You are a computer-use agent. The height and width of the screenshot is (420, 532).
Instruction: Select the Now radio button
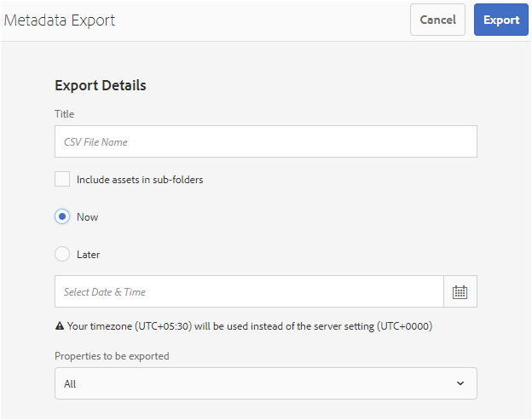[x=62, y=216]
